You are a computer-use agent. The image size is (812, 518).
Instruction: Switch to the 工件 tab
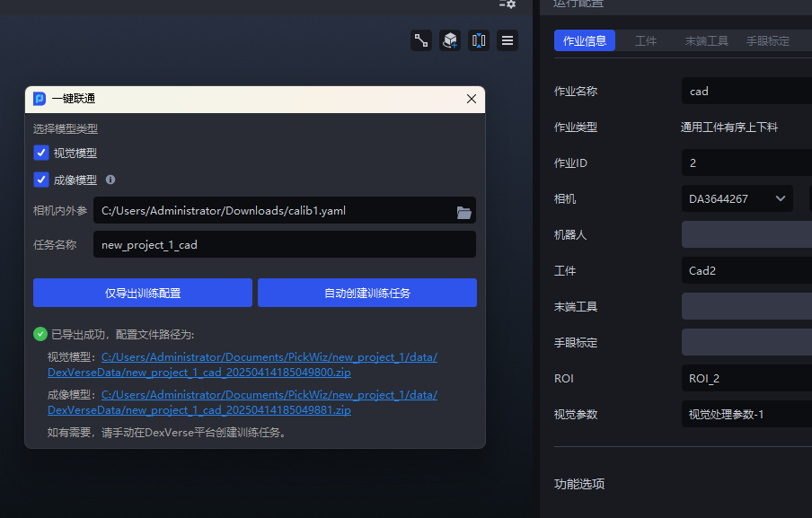(x=646, y=41)
